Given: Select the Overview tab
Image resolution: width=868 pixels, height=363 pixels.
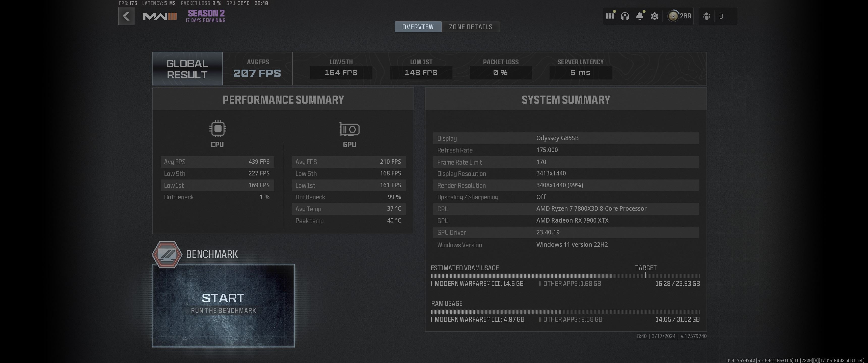Looking at the screenshot, I should (418, 27).
